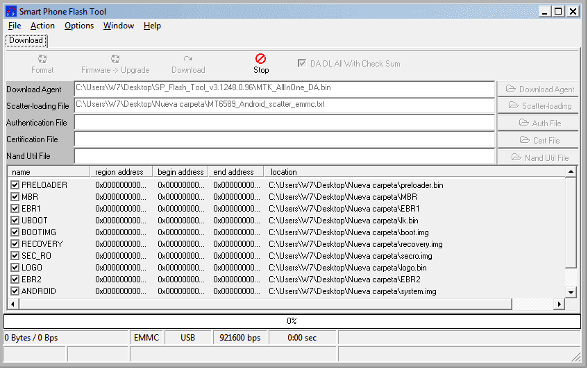Click the Smart Phone Flash Tool title icon
This screenshot has width=588, height=369.
pyautogui.click(x=11, y=12)
